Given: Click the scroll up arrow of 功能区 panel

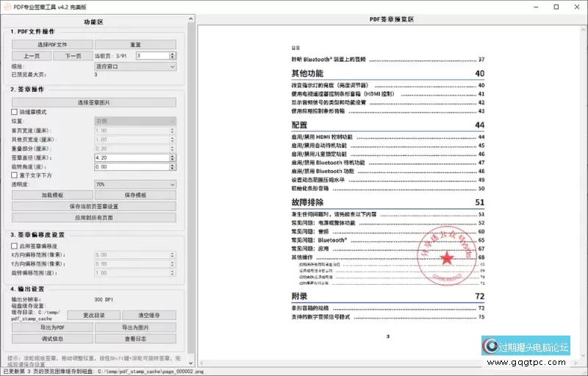Looking at the screenshot, I should point(191,18).
